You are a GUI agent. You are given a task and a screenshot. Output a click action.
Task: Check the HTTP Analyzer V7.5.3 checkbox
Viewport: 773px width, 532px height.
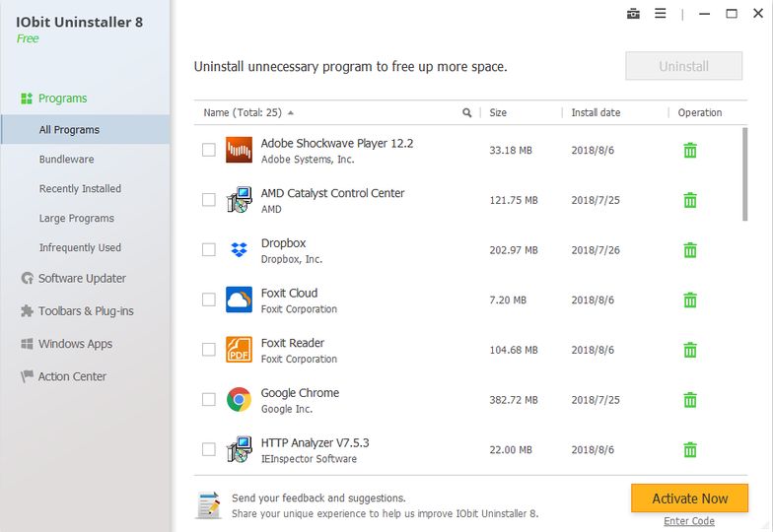(209, 449)
